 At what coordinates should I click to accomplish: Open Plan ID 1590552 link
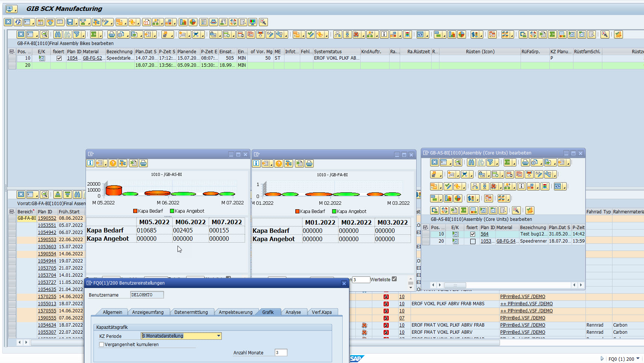click(x=47, y=218)
